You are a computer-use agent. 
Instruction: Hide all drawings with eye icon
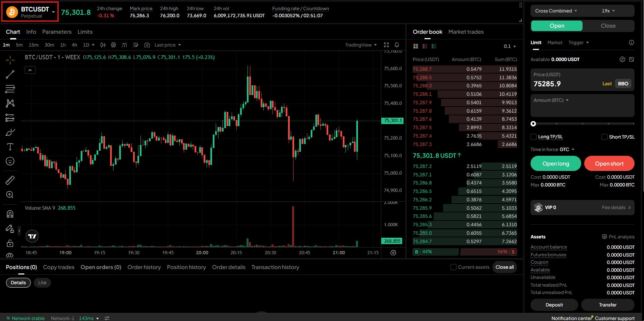(x=10, y=255)
